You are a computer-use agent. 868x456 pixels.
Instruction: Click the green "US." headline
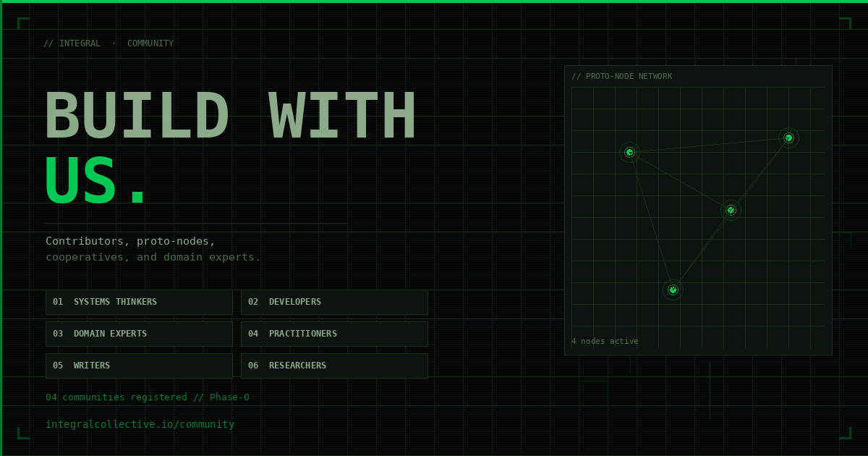point(96,181)
